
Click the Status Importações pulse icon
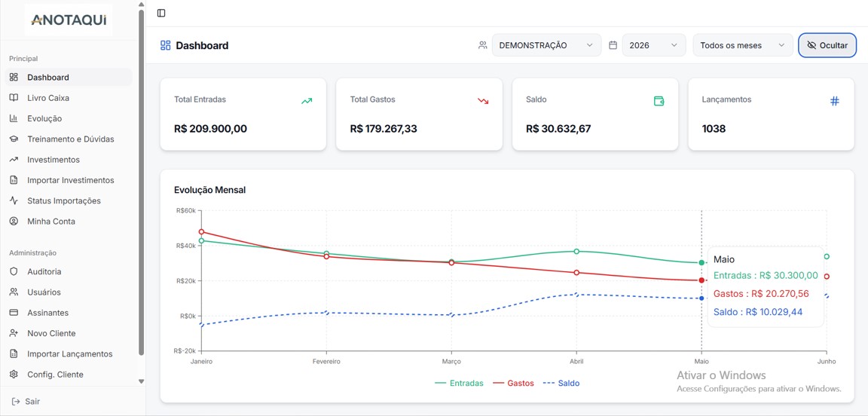pos(14,200)
